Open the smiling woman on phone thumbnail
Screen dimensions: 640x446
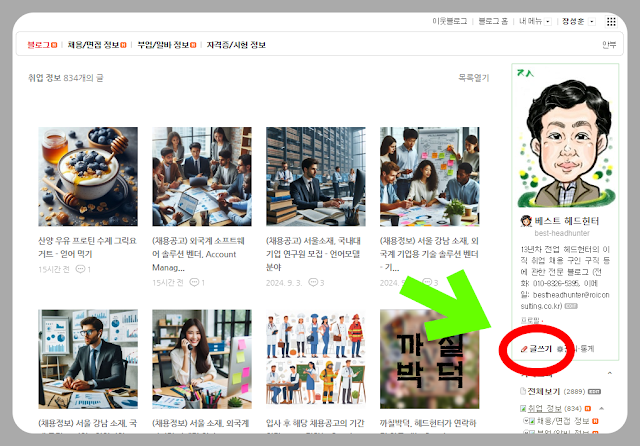coord(202,359)
